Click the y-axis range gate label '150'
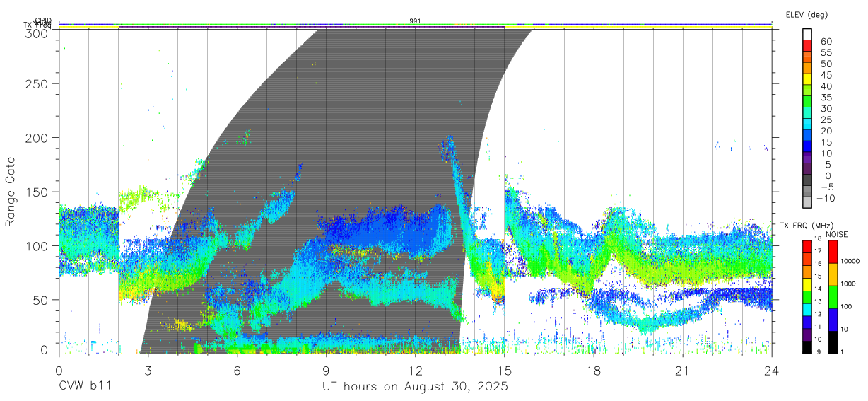This screenshot has height=401, width=868. click(39, 192)
